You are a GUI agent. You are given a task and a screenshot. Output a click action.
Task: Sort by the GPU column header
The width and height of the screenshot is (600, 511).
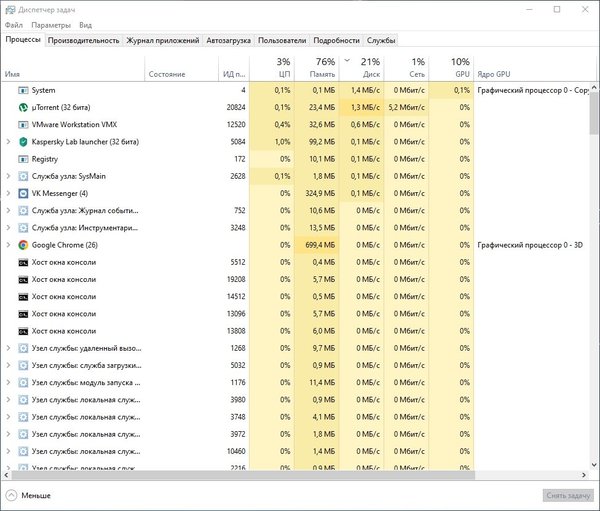[x=451, y=68]
